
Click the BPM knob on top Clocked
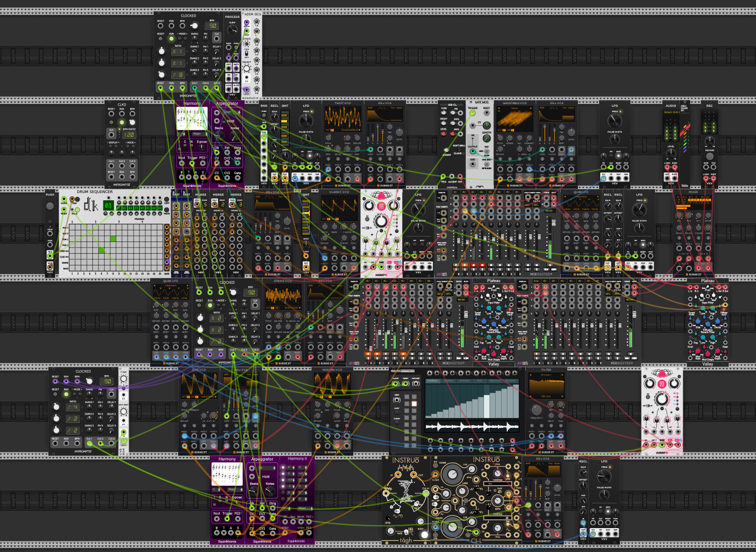click(194, 26)
